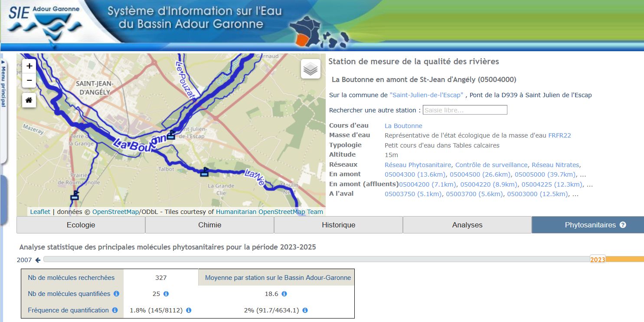Open help icon on Phytosanitaires tab
Screen dimensions: 644x322
coord(623,225)
